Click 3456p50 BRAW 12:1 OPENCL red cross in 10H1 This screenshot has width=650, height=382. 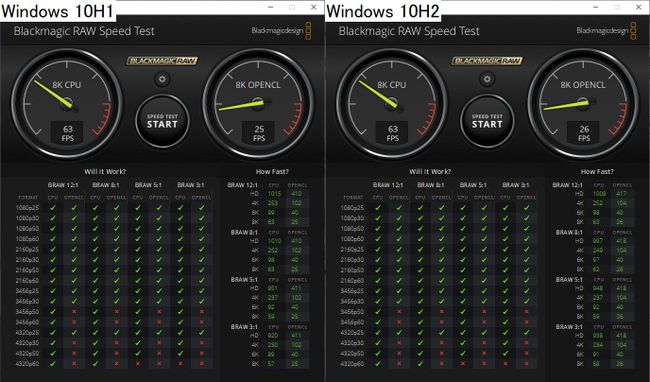[74, 312]
